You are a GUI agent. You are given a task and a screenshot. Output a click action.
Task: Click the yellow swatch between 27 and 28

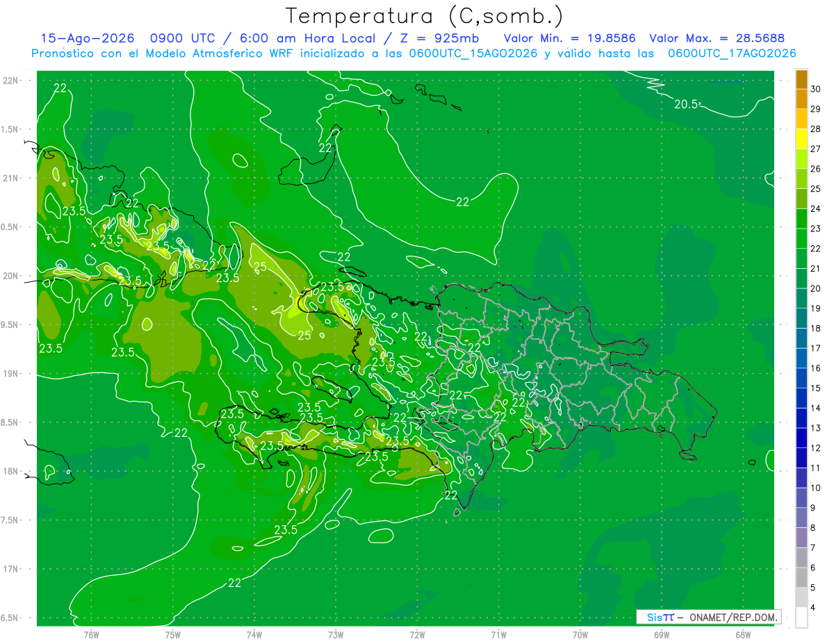click(801, 139)
